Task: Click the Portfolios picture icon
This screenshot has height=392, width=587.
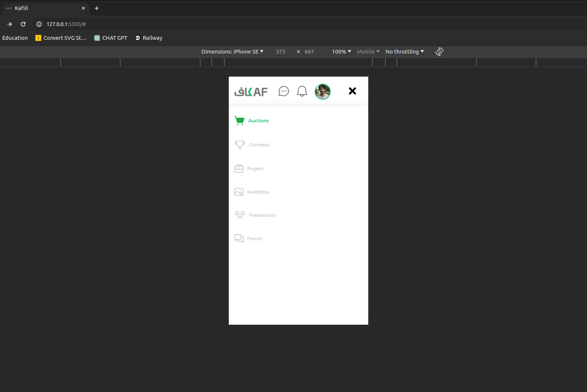Action: click(239, 192)
